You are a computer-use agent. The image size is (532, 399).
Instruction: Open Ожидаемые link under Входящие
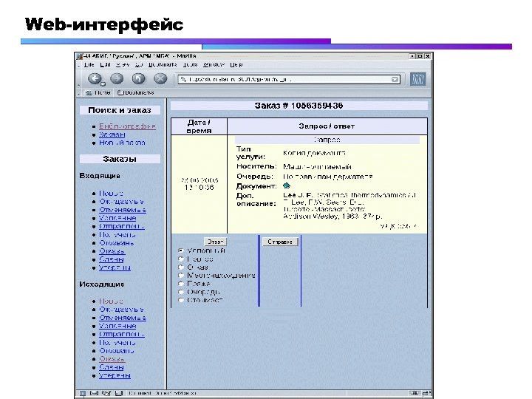pyautogui.click(x=121, y=202)
